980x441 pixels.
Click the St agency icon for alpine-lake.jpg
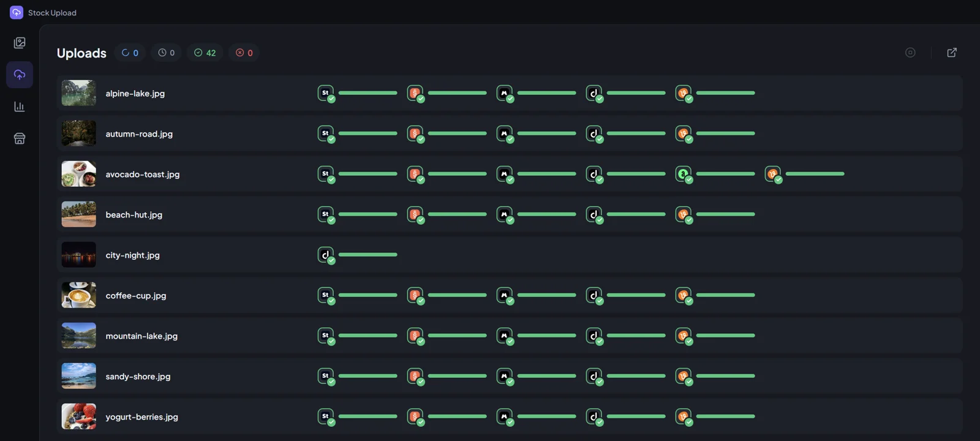tap(326, 93)
